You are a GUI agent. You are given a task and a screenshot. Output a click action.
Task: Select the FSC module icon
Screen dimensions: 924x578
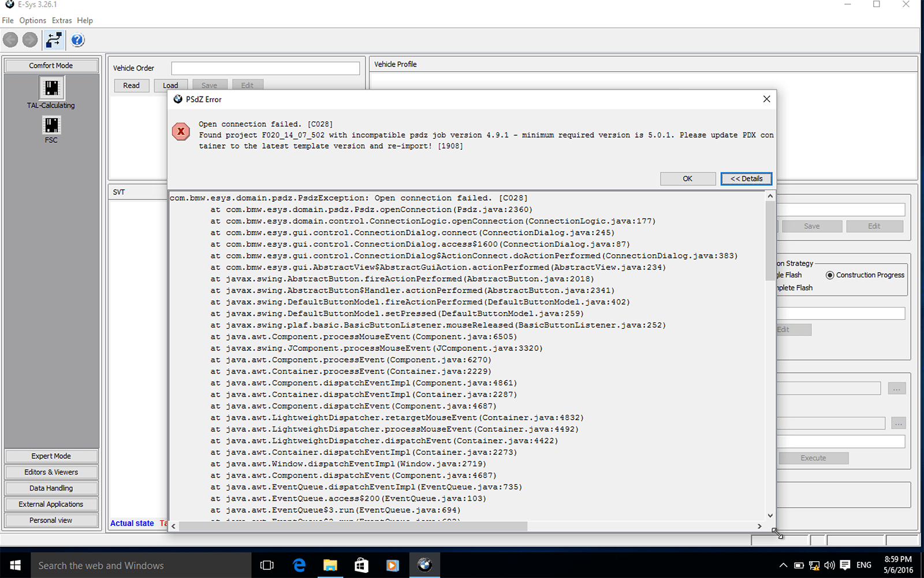coord(51,125)
